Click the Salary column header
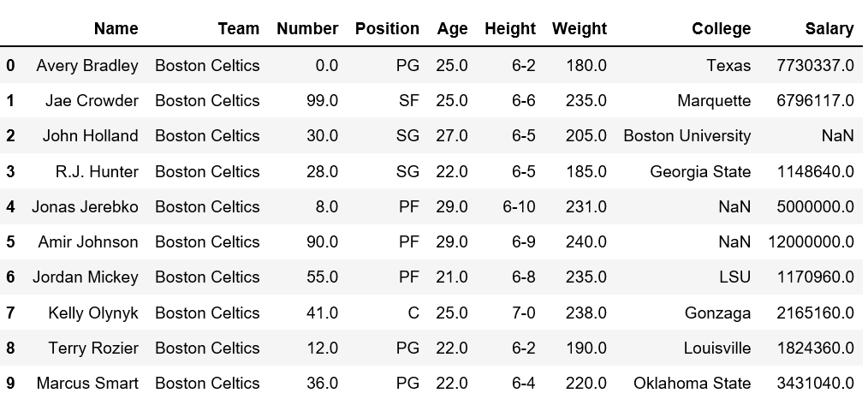The image size is (868, 417). (829, 28)
